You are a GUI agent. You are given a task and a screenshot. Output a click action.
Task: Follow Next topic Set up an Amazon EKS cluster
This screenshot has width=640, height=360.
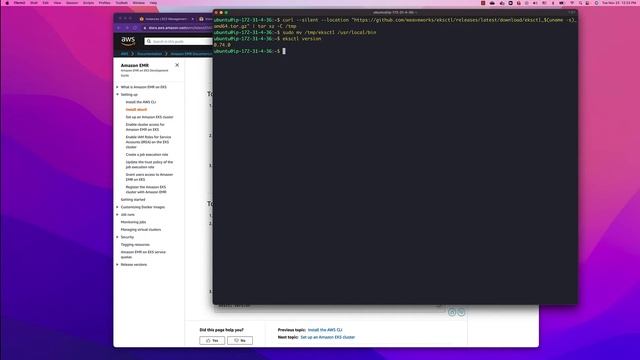coord(328,337)
